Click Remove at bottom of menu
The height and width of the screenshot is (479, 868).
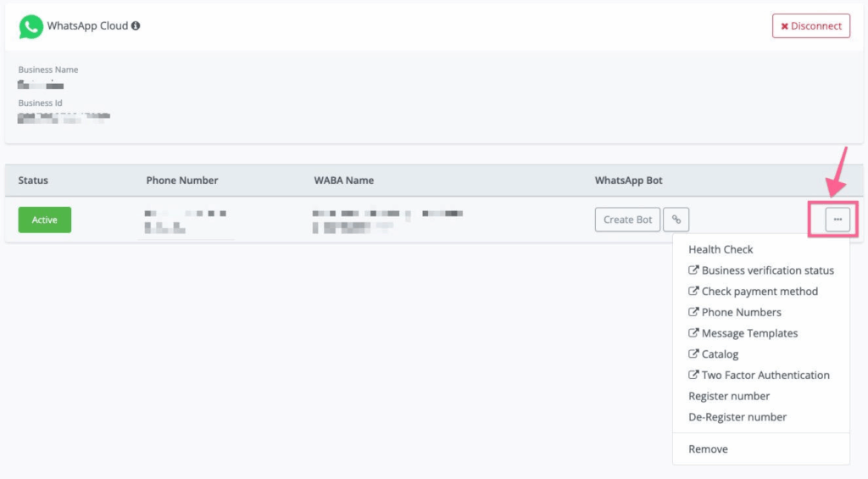coord(708,449)
